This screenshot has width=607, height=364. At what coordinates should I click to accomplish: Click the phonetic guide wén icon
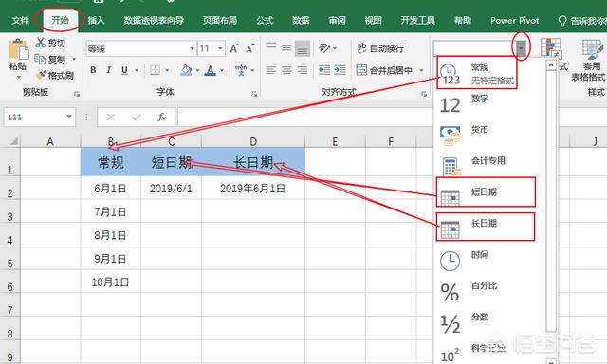pos(241,70)
